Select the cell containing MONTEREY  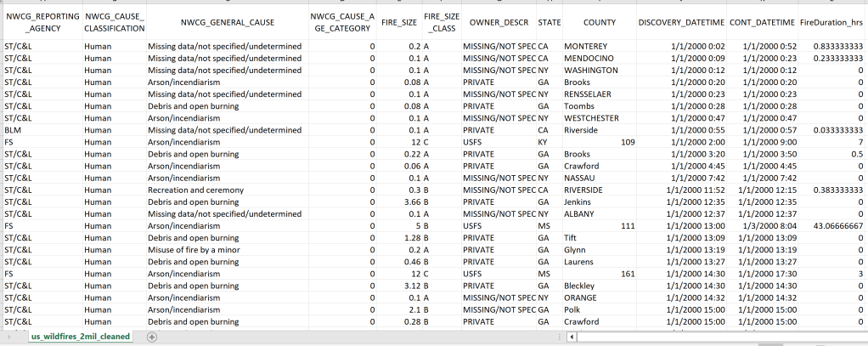(x=585, y=45)
